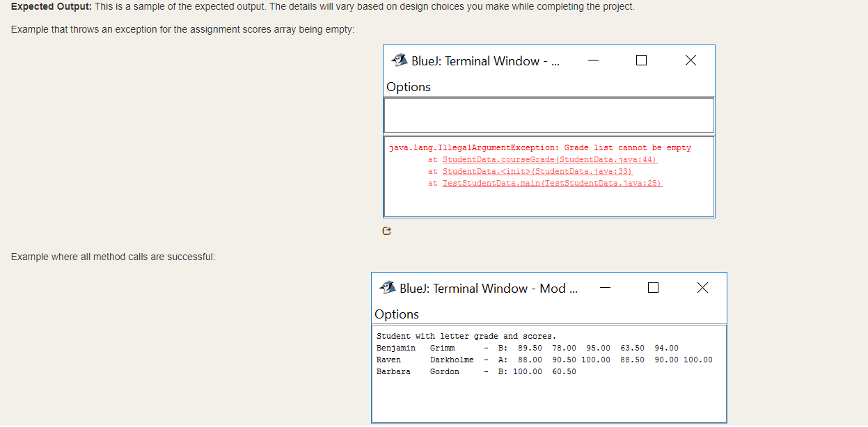Click the open-in-new-window icon below the first terminal
This screenshot has height=427, width=868.
386,230
